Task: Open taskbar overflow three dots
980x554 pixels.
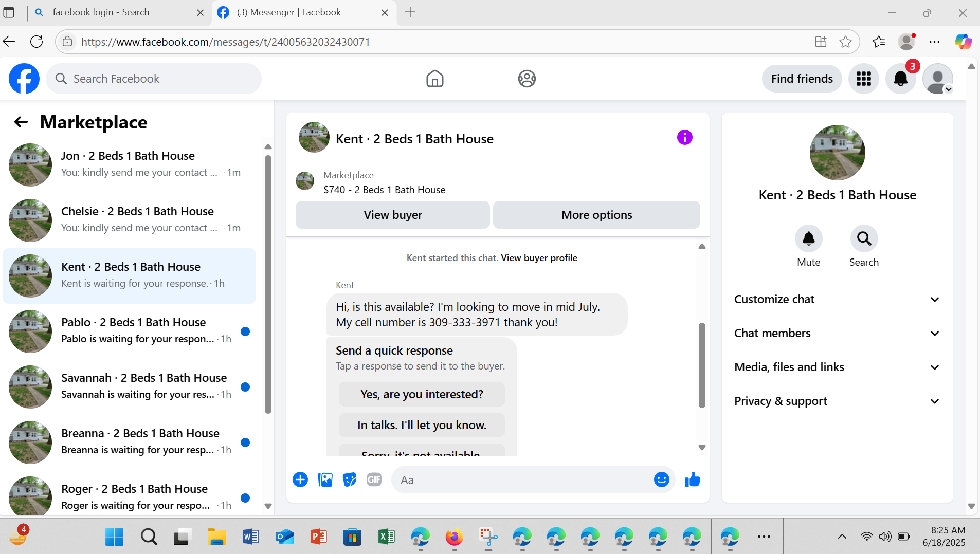Action: point(764,537)
